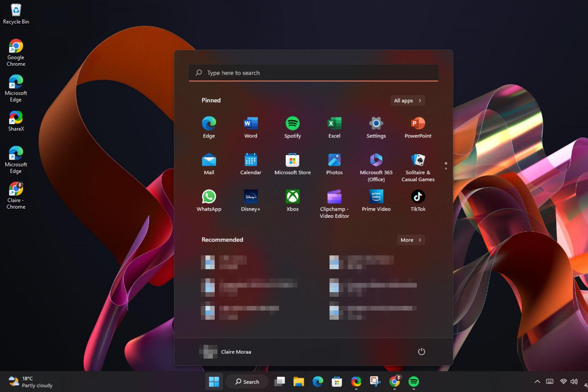Viewport: 588px width, 392px height.
Task: Select Google Chrome desktop shortcut
Action: pos(16,53)
